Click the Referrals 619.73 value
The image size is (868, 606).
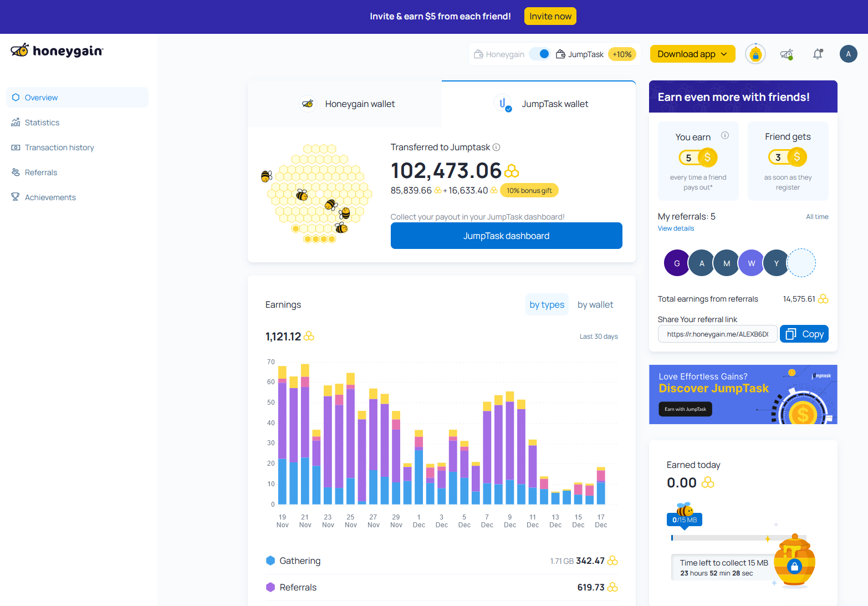click(x=591, y=587)
